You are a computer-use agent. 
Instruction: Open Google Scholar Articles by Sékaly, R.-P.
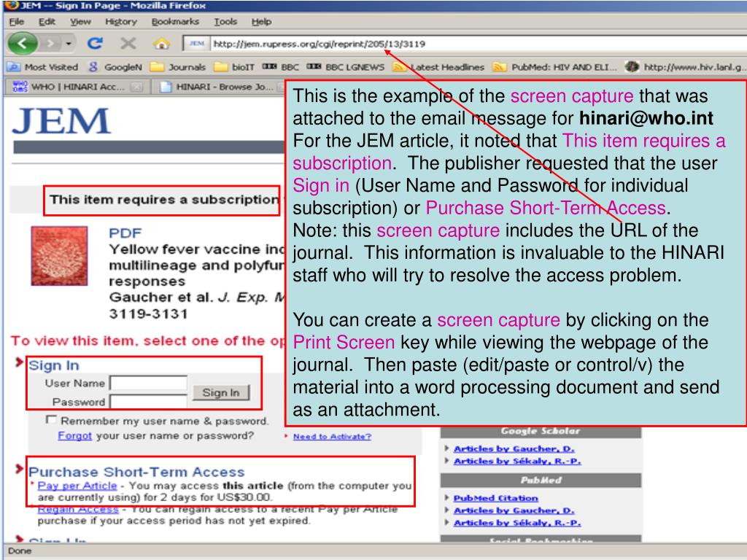point(517,461)
